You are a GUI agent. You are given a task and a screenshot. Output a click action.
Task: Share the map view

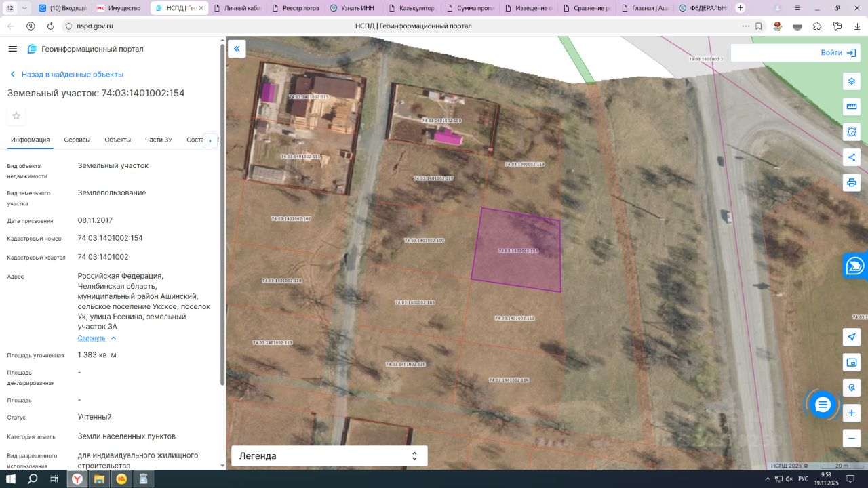(852, 157)
